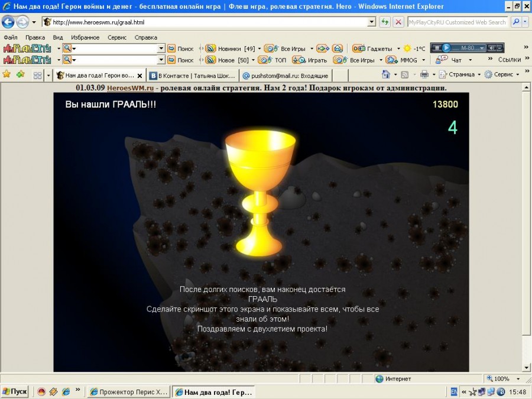Expand the Новое [50] dropdown
Screen dimensions: 532x399
(x=253, y=60)
